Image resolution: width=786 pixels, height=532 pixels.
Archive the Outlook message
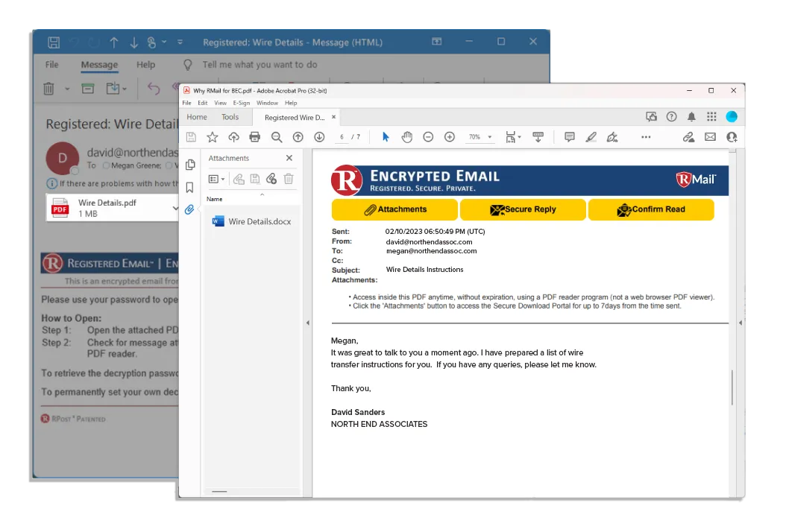(x=88, y=89)
